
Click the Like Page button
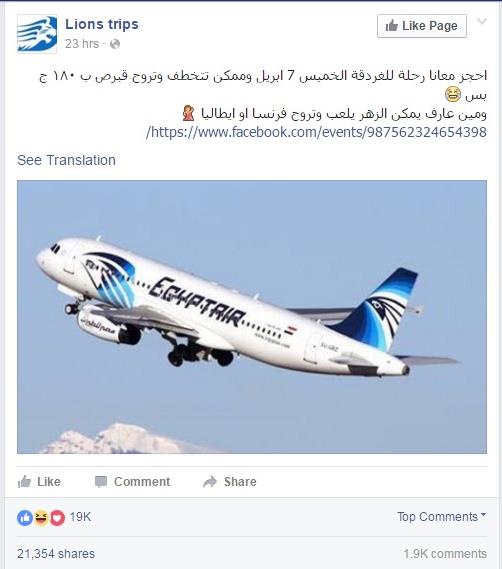tap(422, 26)
